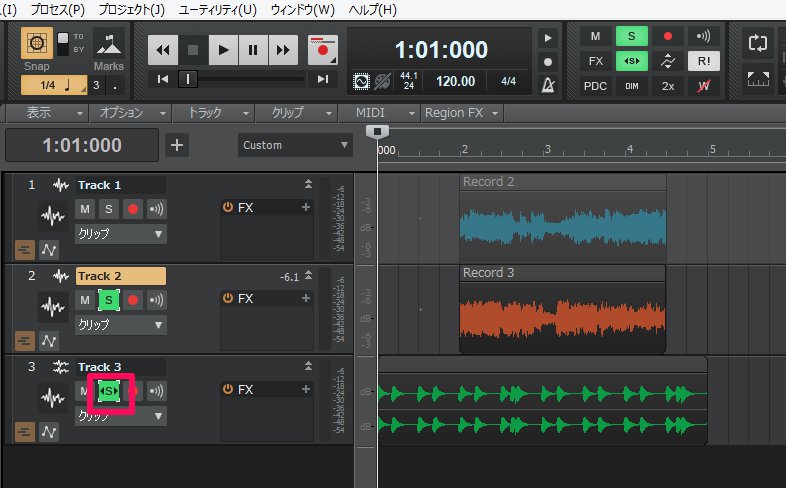786x488 pixels.
Task: Open the プロジェクト(J) menu
Action: [131, 10]
